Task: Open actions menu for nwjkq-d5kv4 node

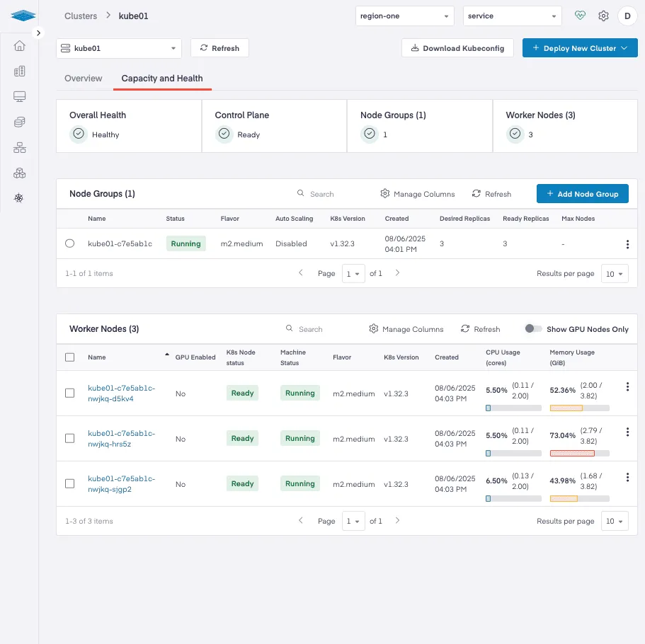Action: [627, 386]
